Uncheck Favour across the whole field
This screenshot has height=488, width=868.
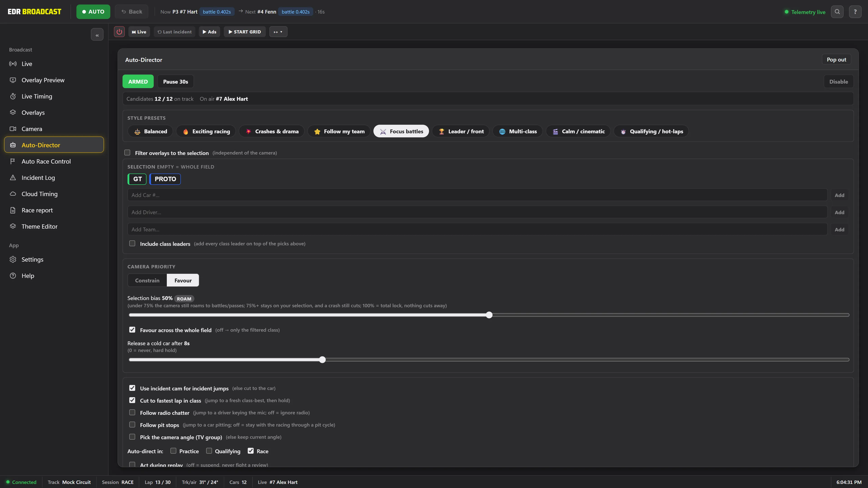132,330
